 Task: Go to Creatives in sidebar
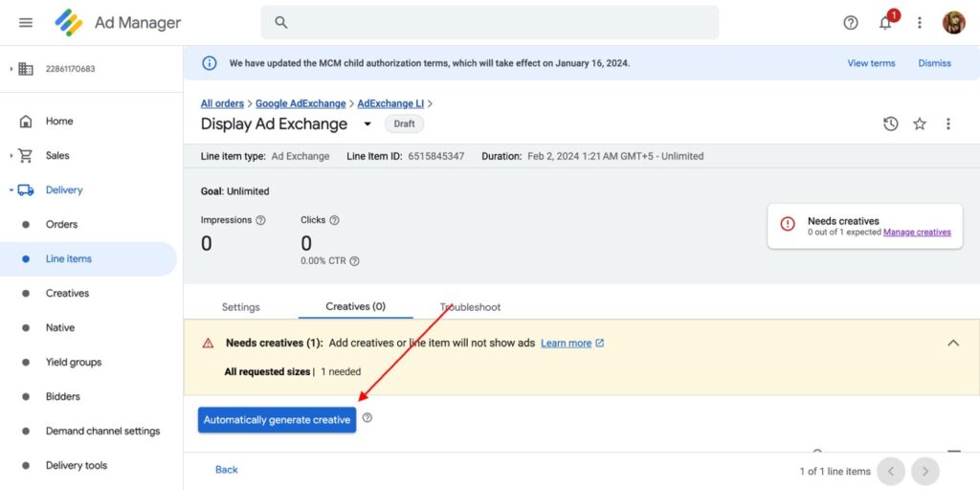click(x=67, y=294)
